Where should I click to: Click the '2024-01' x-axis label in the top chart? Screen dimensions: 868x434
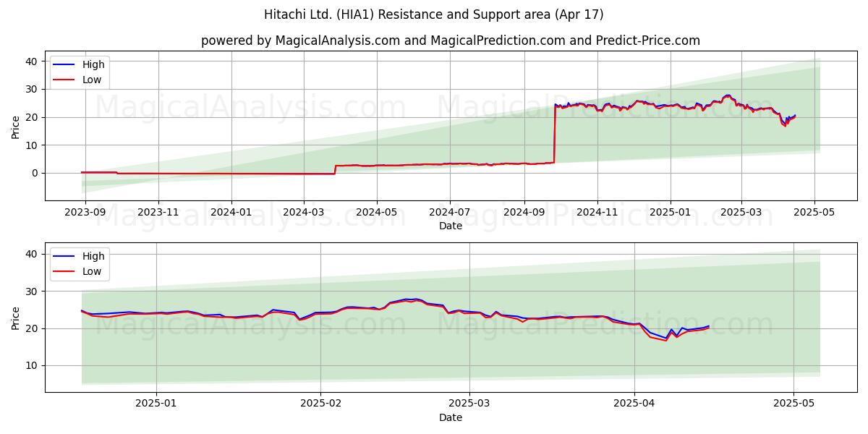pyautogui.click(x=231, y=212)
